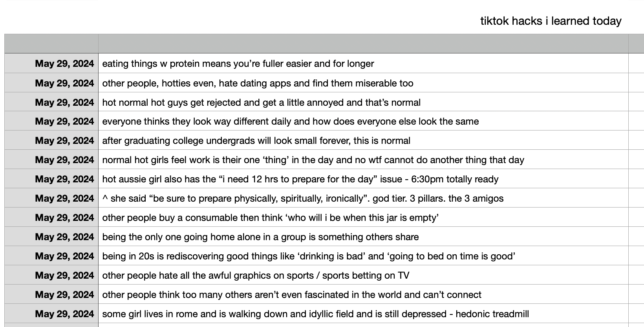The width and height of the screenshot is (644, 327).
Task: Select the 'when this jar is empty' cell
Action: click(363, 217)
